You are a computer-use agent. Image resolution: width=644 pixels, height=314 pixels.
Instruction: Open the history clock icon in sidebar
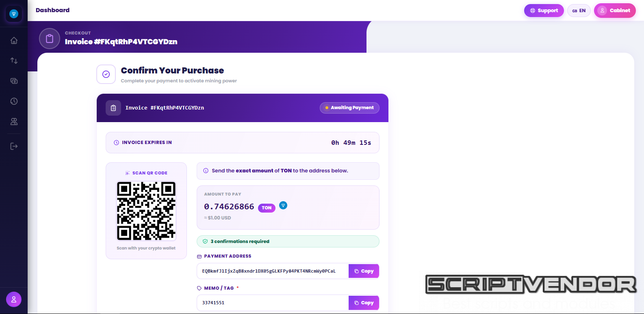[x=14, y=101]
